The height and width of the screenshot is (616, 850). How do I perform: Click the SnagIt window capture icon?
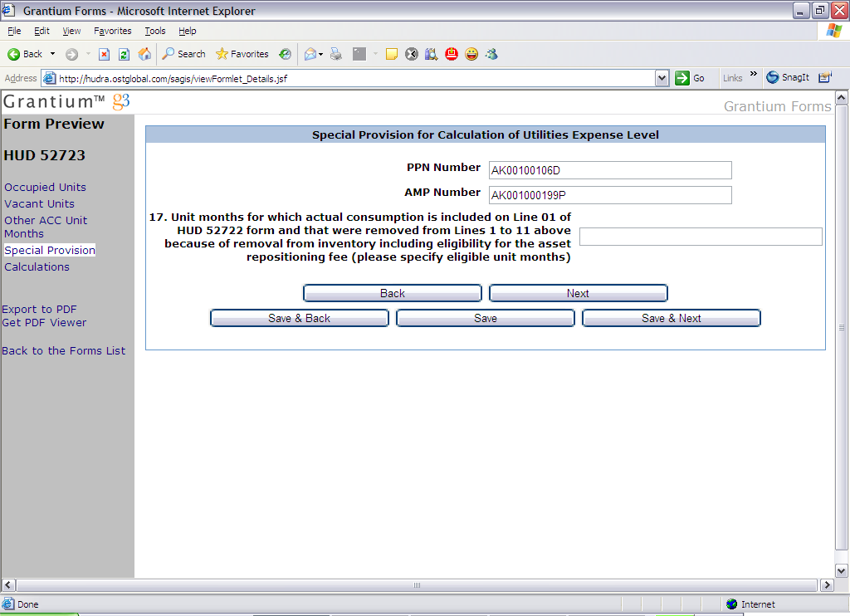825,77
